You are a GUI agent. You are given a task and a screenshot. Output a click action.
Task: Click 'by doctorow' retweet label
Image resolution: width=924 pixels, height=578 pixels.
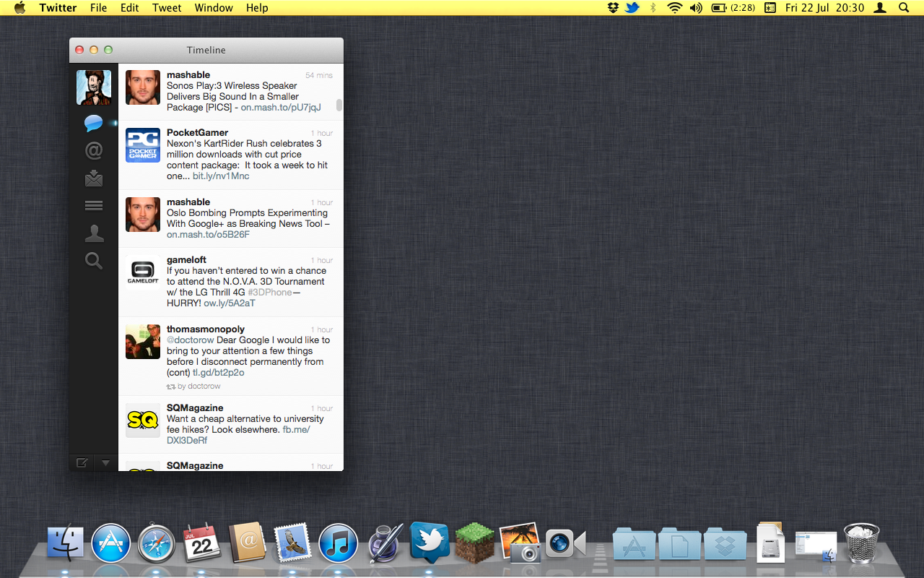[x=199, y=387]
